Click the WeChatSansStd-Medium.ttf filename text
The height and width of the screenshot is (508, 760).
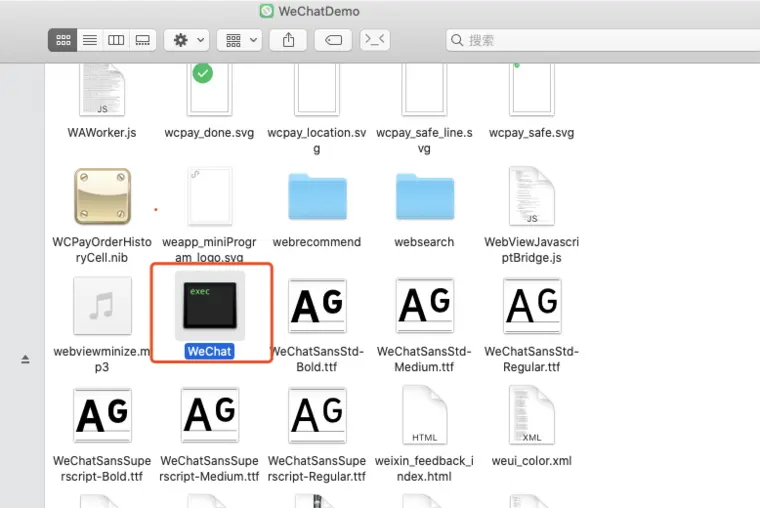[x=424, y=359]
